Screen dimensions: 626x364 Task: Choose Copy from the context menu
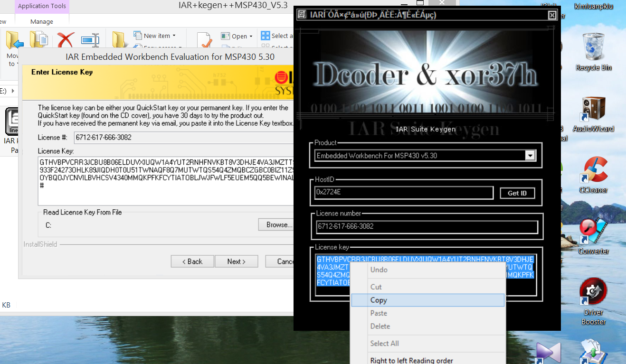pos(427,300)
